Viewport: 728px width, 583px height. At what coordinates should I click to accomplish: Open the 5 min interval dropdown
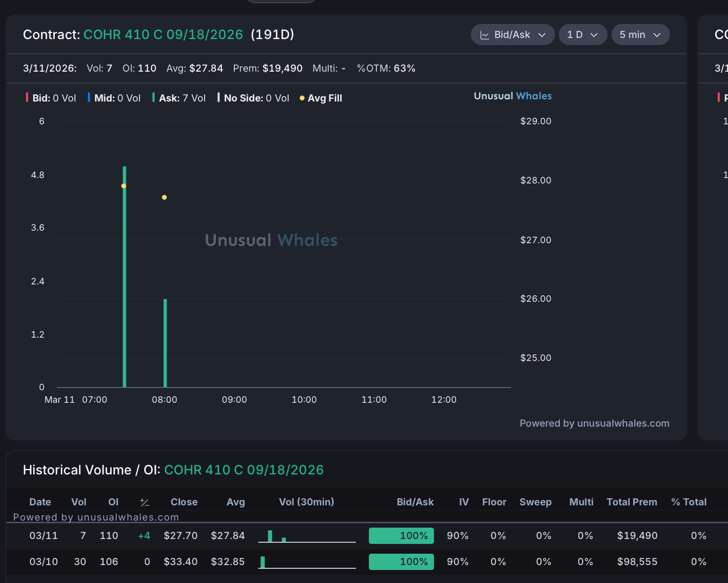click(640, 35)
